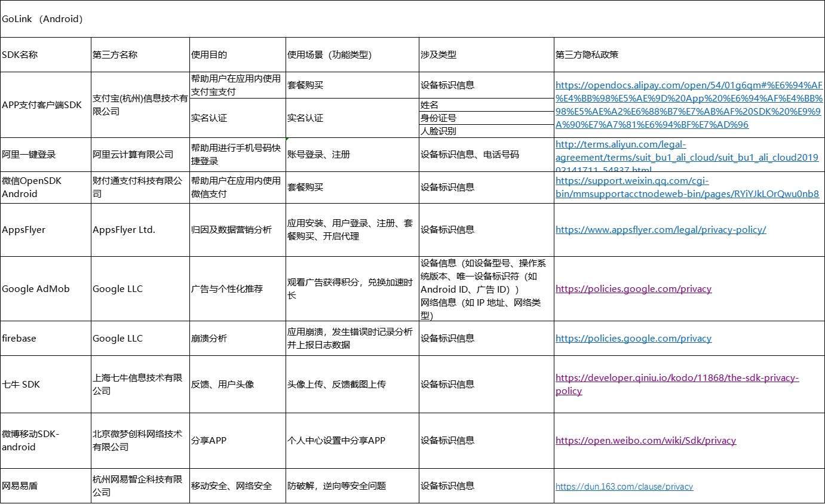This screenshot has height=504, width=825.
Task: Select the 身份证号 cell
Action: coord(438,118)
